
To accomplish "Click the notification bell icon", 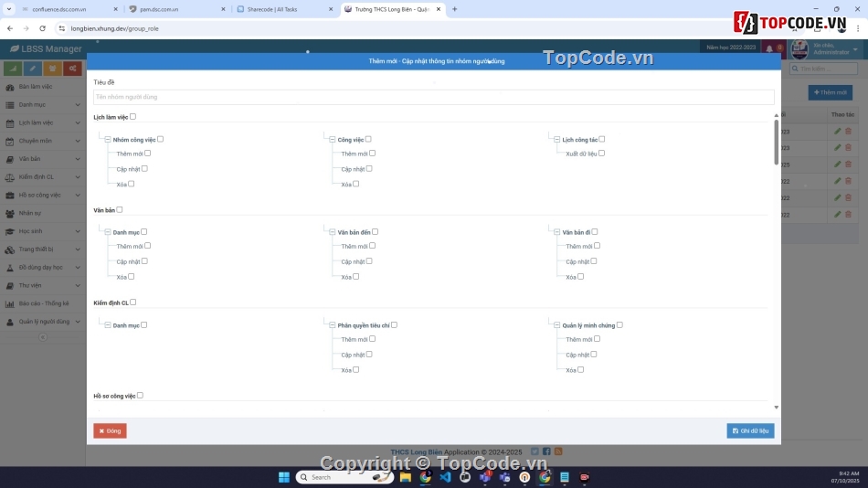I will coord(768,48).
